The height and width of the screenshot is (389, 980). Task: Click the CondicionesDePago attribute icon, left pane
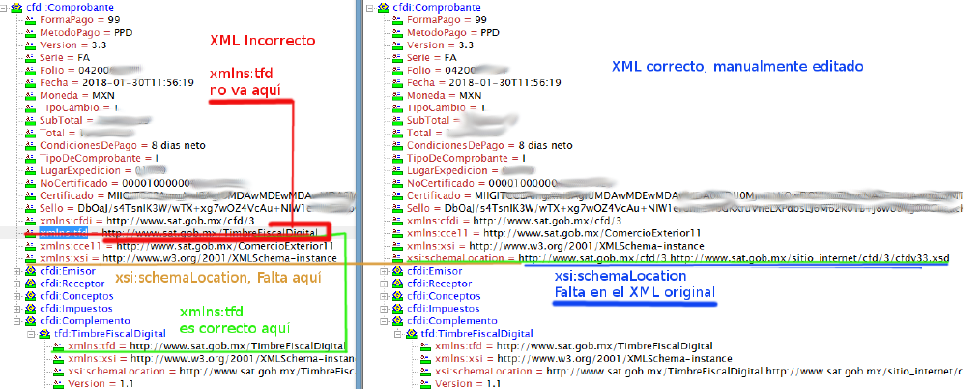pos(31,146)
